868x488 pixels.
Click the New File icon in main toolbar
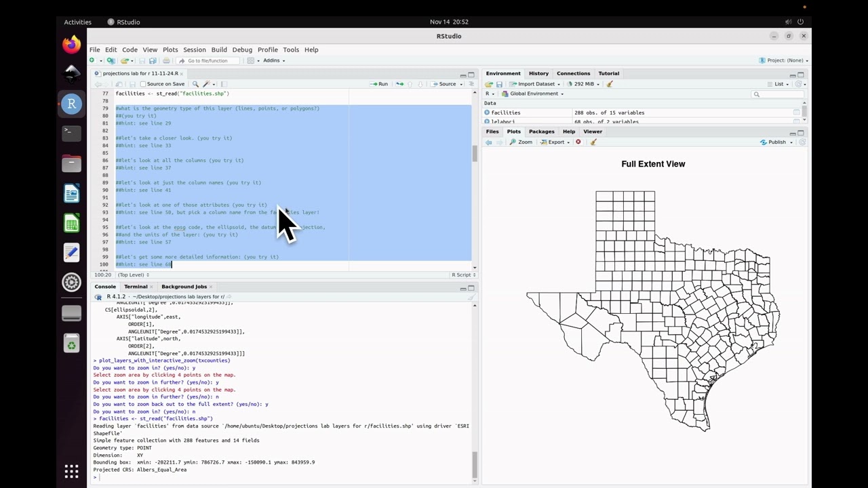tap(92, 60)
